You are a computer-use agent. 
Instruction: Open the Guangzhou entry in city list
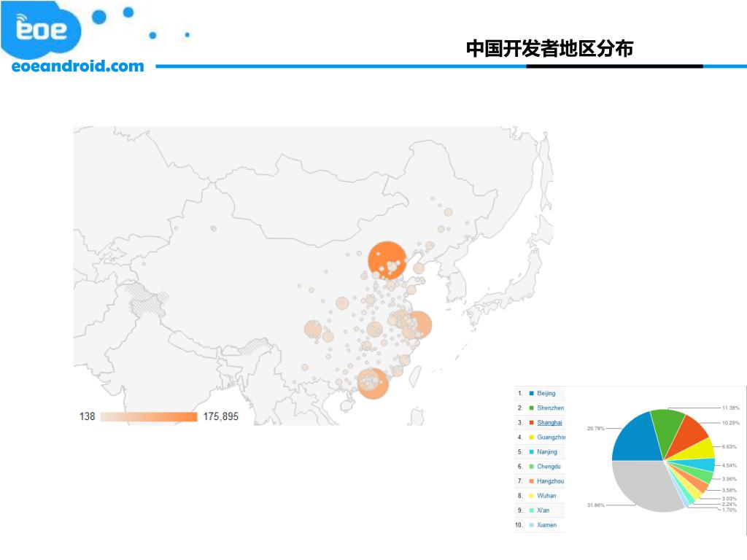click(x=551, y=437)
